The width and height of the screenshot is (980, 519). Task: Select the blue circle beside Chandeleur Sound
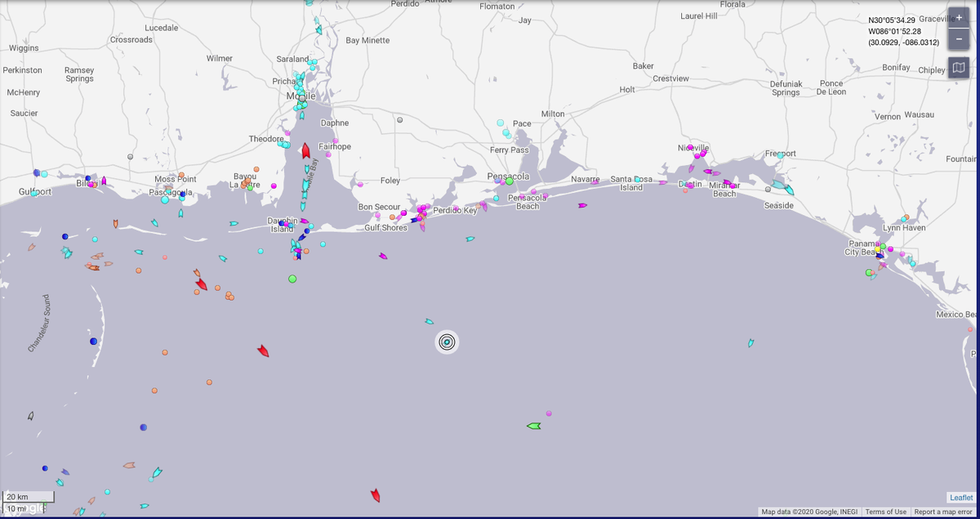point(94,341)
